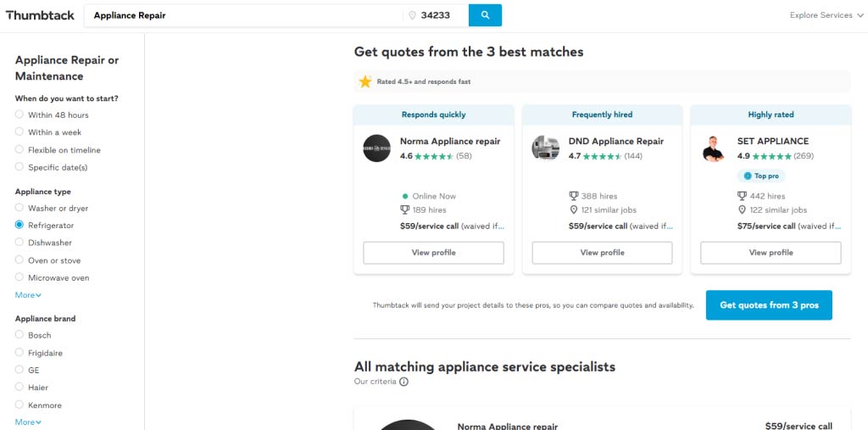Click pin icon next to 122 similar jobs

(x=742, y=210)
